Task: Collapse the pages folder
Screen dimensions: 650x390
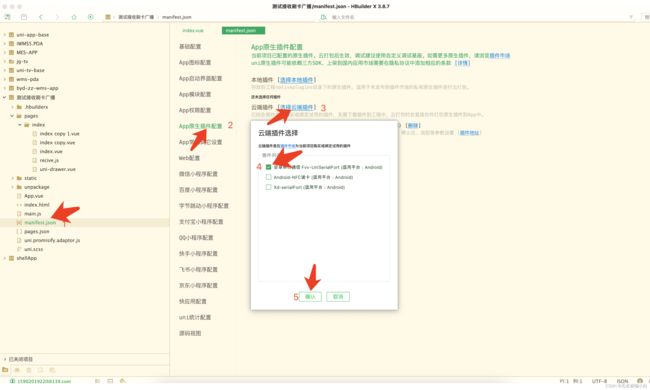Action: (12, 116)
